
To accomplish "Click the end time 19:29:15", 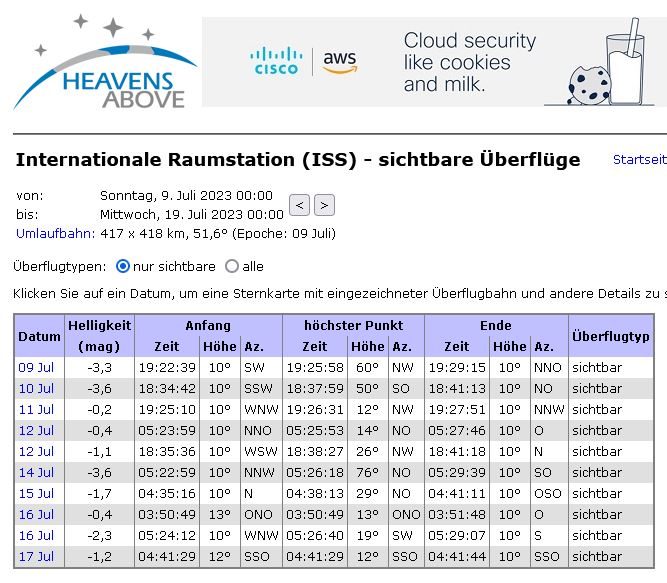I will click(x=457, y=367).
